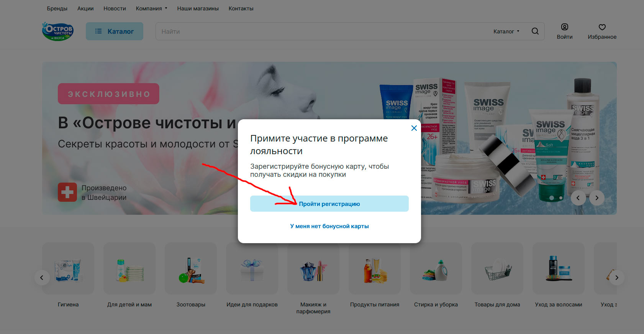Open the Бренды menu item
644x334 pixels.
tap(57, 8)
